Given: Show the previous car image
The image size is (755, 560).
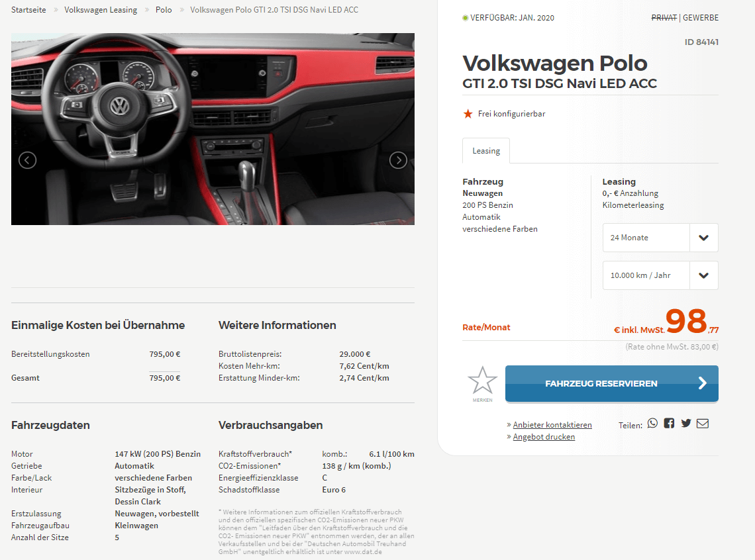Looking at the screenshot, I should pyautogui.click(x=27, y=160).
